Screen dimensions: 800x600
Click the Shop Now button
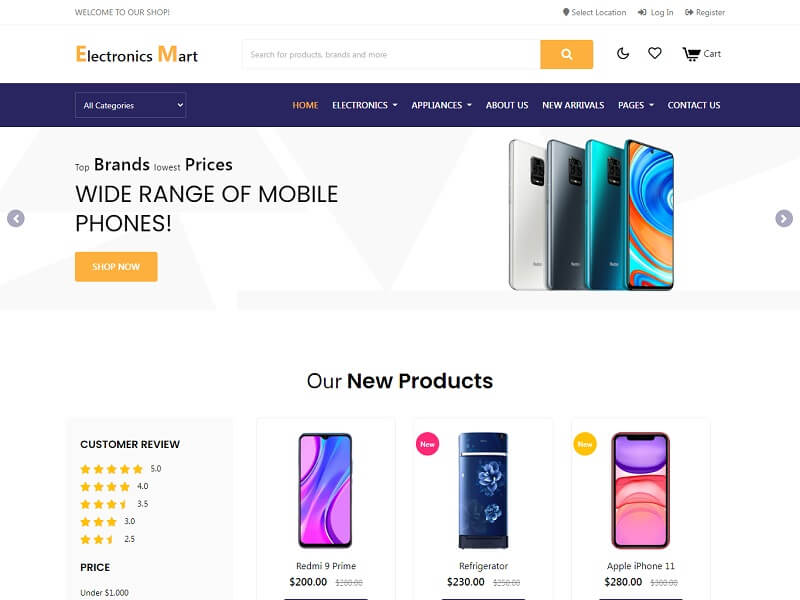pyautogui.click(x=116, y=266)
